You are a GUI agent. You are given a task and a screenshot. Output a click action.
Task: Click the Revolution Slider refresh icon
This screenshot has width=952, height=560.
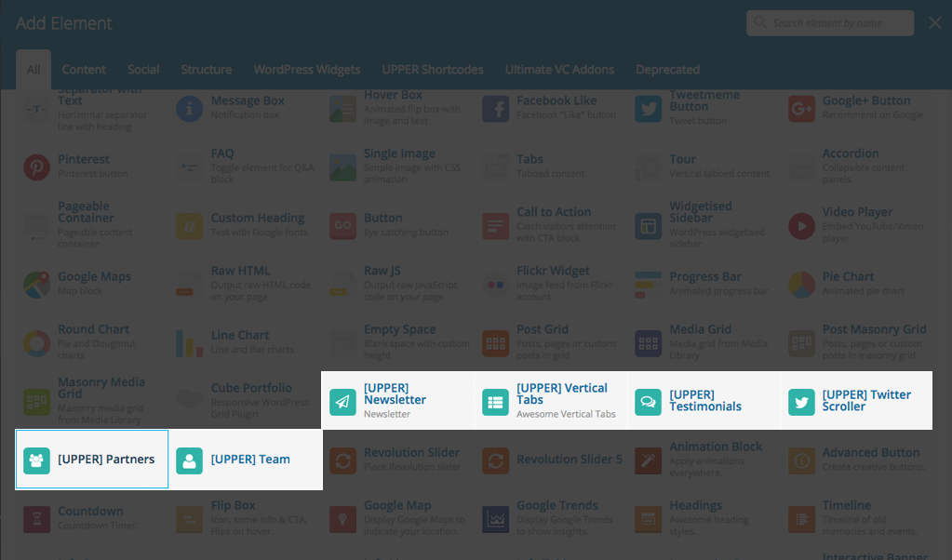tap(342, 460)
